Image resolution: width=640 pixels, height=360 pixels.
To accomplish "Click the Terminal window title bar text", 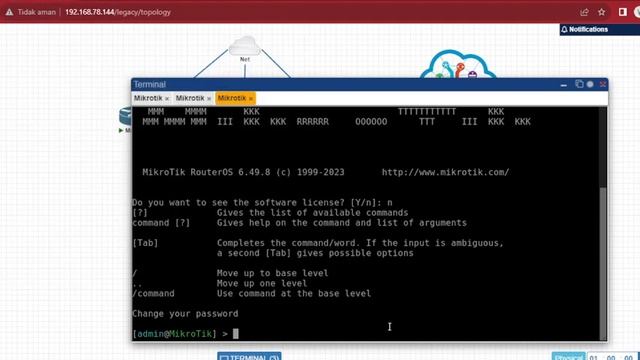I will coord(149,84).
